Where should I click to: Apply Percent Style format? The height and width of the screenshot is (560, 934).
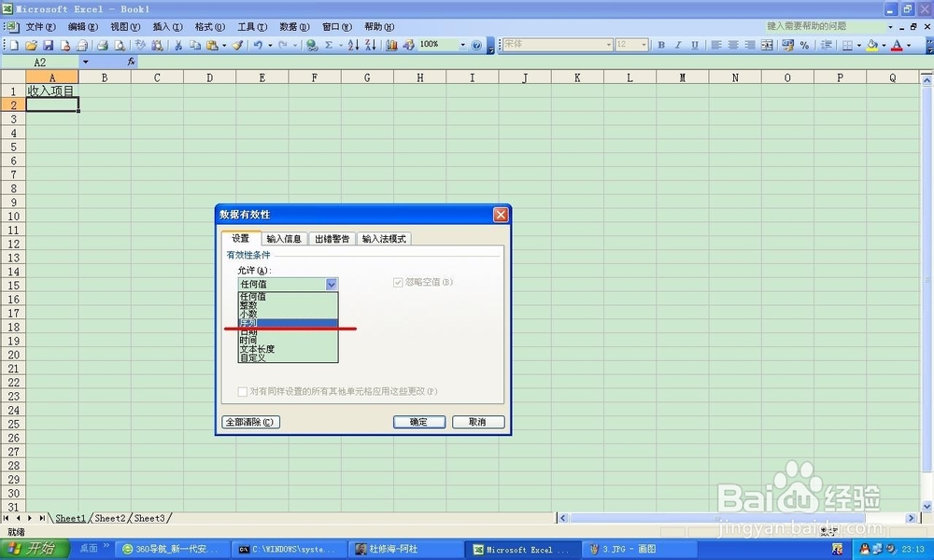coord(804,45)
